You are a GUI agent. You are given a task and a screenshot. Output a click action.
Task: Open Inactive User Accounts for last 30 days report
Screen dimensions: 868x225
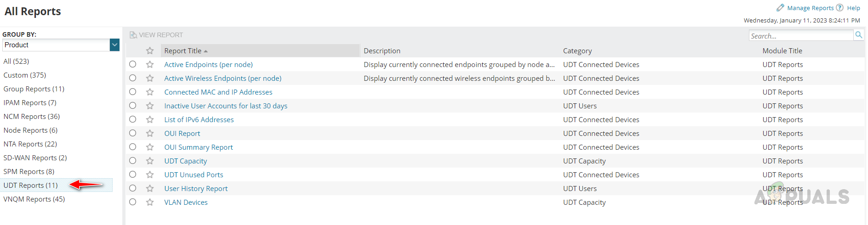(x=226, y=106)
